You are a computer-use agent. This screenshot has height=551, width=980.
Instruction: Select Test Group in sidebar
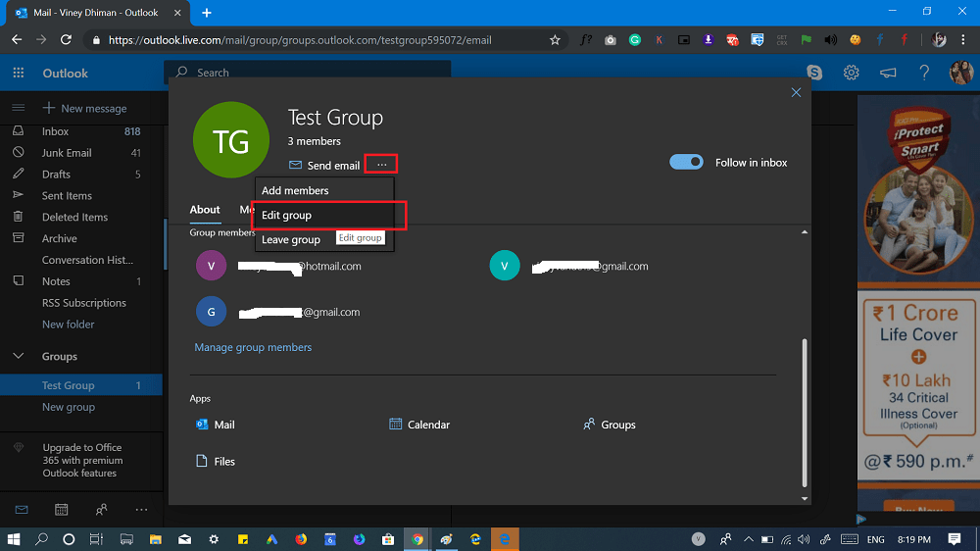(81, 385)
